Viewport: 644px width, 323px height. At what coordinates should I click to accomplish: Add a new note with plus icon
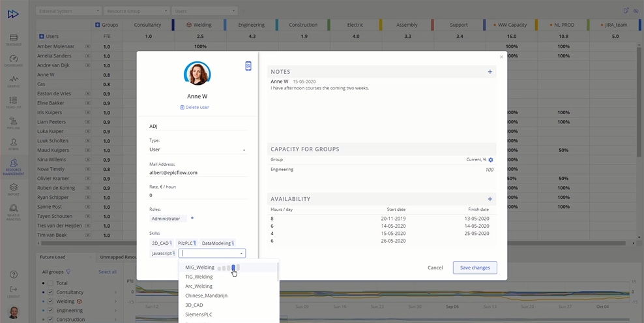click(490, 72)
